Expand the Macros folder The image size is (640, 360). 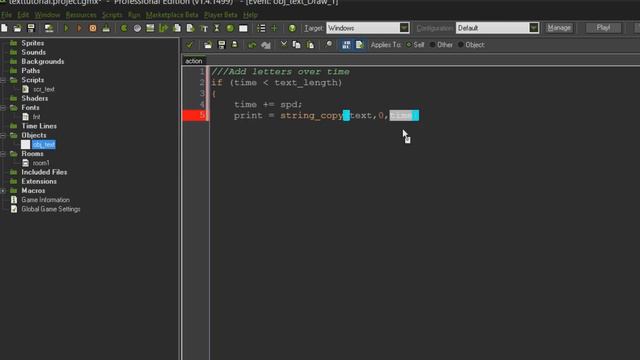(x=3, y=191)
